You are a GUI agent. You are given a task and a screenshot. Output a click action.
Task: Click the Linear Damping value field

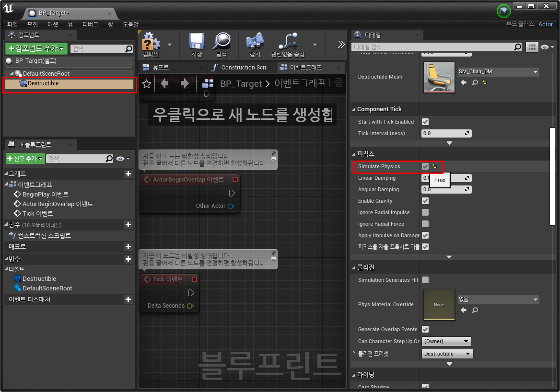(x=446, y=178)
